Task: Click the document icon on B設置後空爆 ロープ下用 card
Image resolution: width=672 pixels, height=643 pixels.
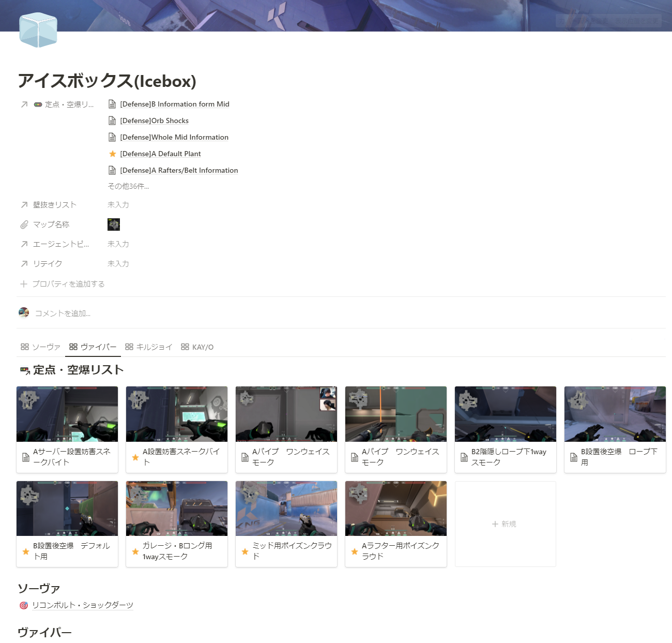Action: pos(573,457)
